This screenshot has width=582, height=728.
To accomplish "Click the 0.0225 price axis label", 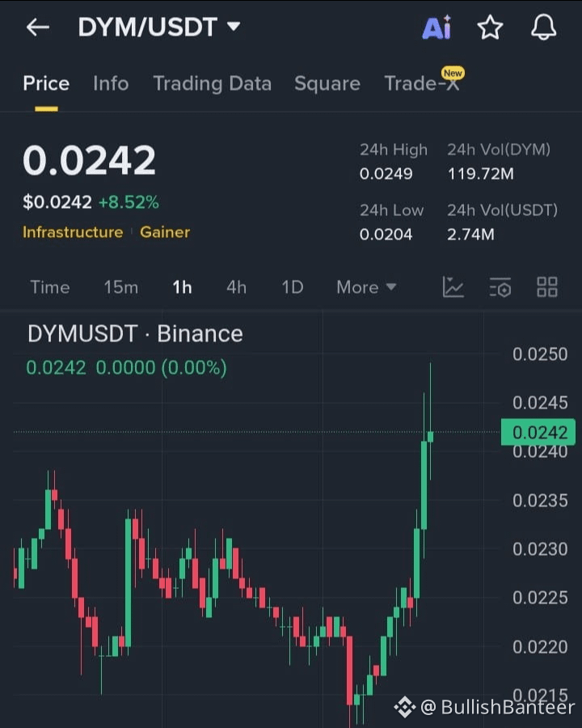I will (540, 598).
